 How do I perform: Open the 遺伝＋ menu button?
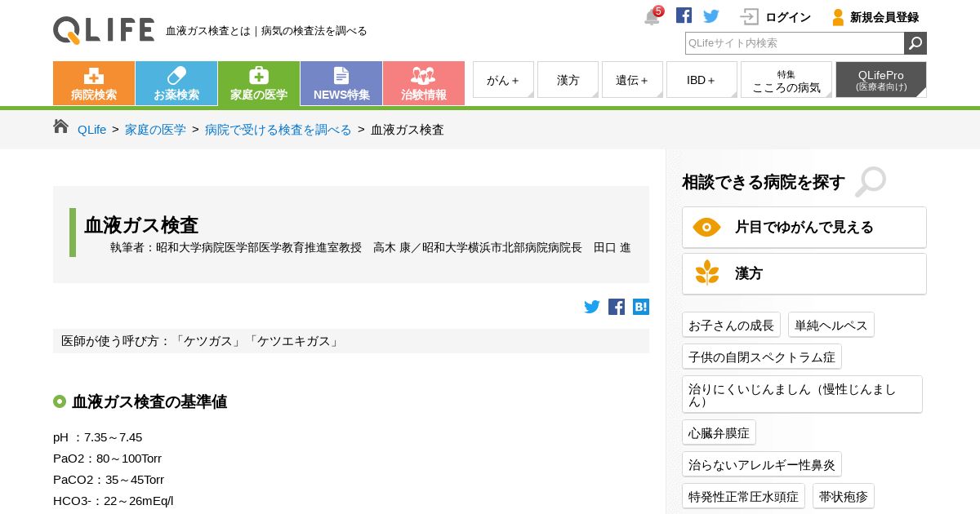(x=632, y=80)
